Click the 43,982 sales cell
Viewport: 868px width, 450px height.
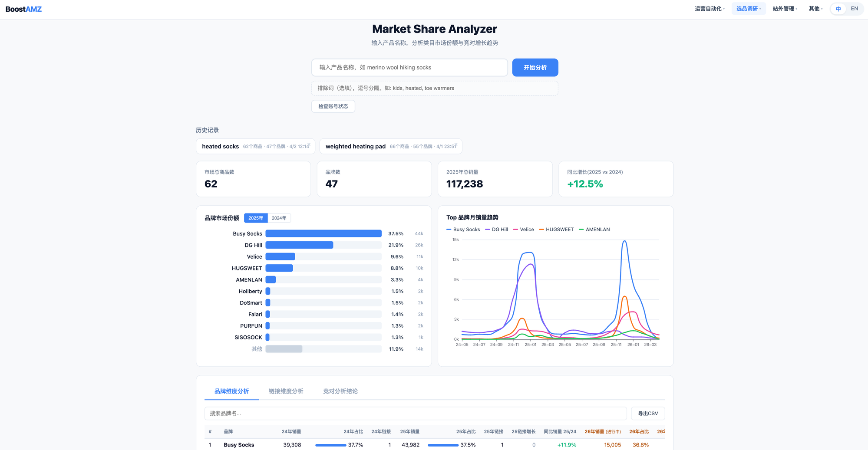coord(410,445)
